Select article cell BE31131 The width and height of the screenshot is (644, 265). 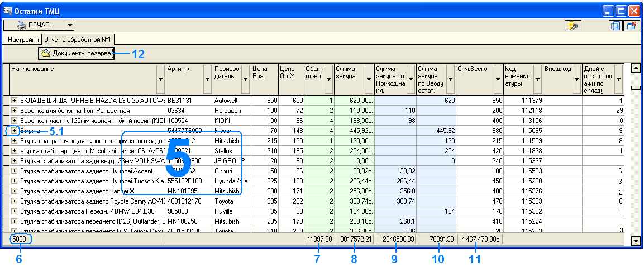[x=189, y=100]
